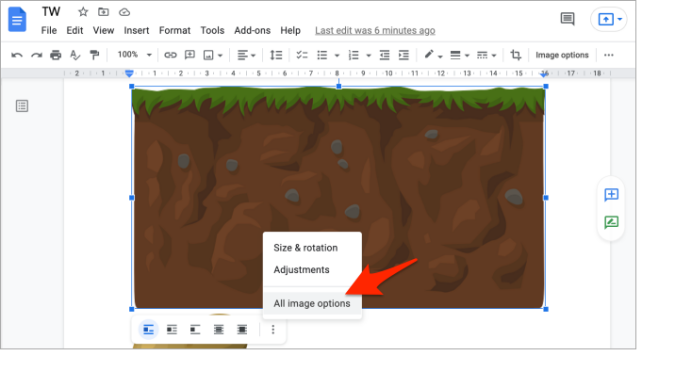Suggest edits via side margin button
675x388 pixels.
tap(611, 222)
